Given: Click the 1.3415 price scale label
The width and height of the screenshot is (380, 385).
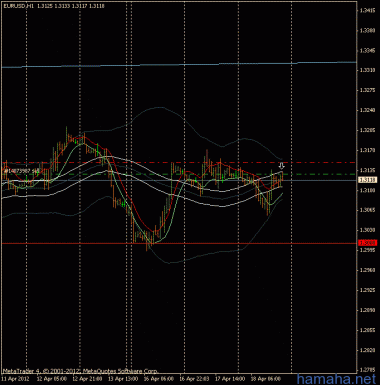Looking at the screenshot, I should coord(368,10).
